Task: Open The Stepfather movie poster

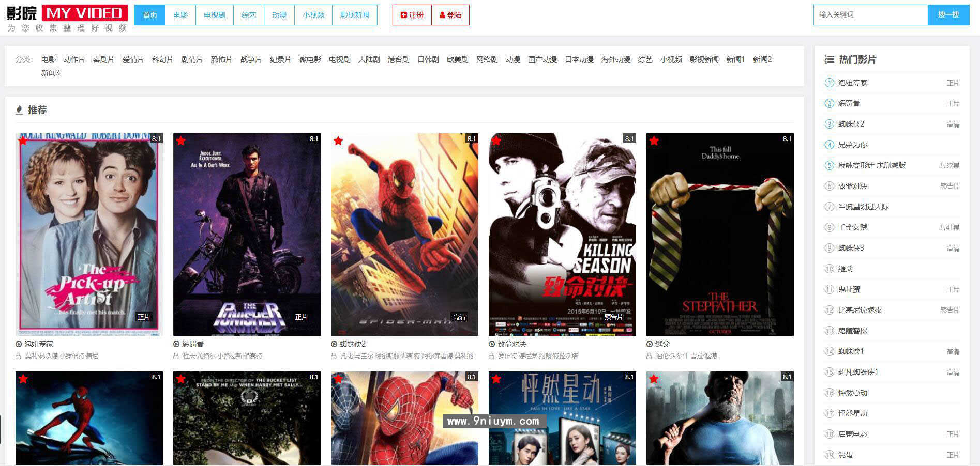Action: pyautogui.click(x=719, y=235)
